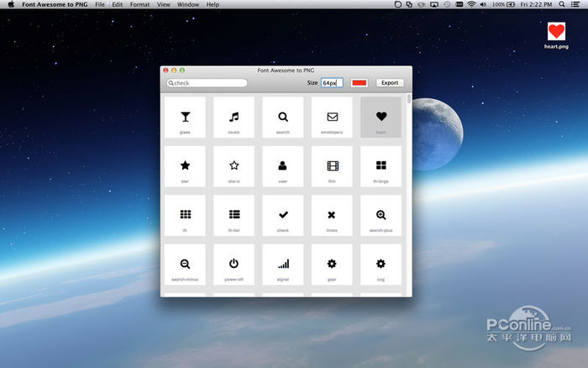The width and height of the screenshot is (588, 368).
Task: Open the red color swatch picker
Action: (x=360, y=83)
